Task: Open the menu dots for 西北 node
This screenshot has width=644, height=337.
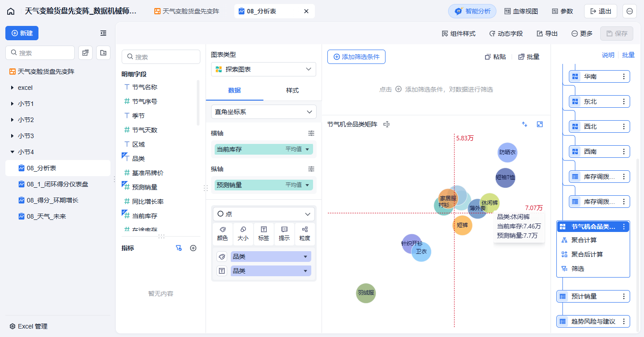Action: (x=624, y=126)
